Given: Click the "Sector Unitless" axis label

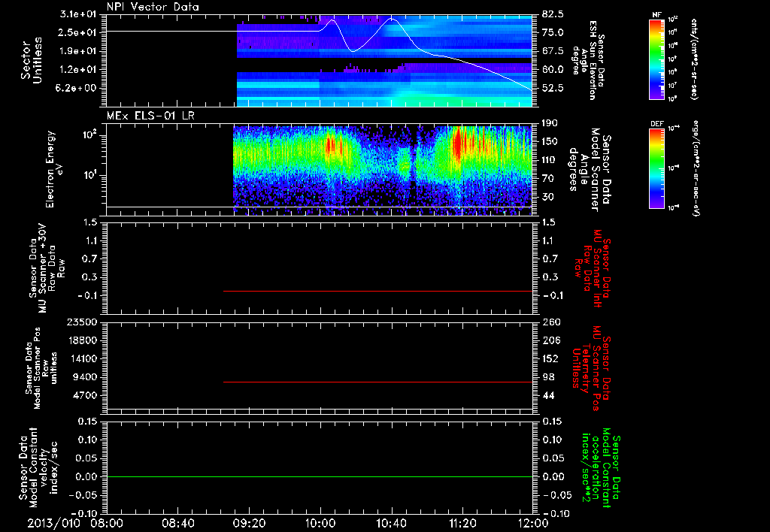Looking at the screenshot, I should pyautogui.click(x=32, y=60).
